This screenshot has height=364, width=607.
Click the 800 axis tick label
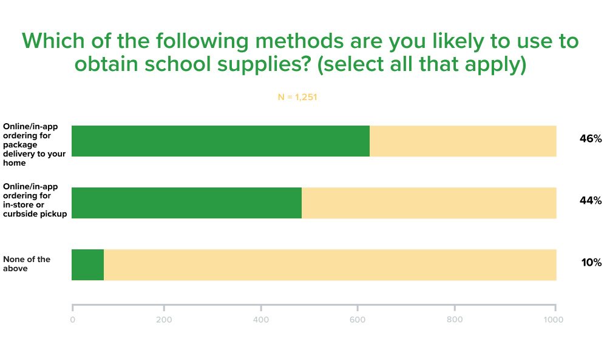[455, 320]
